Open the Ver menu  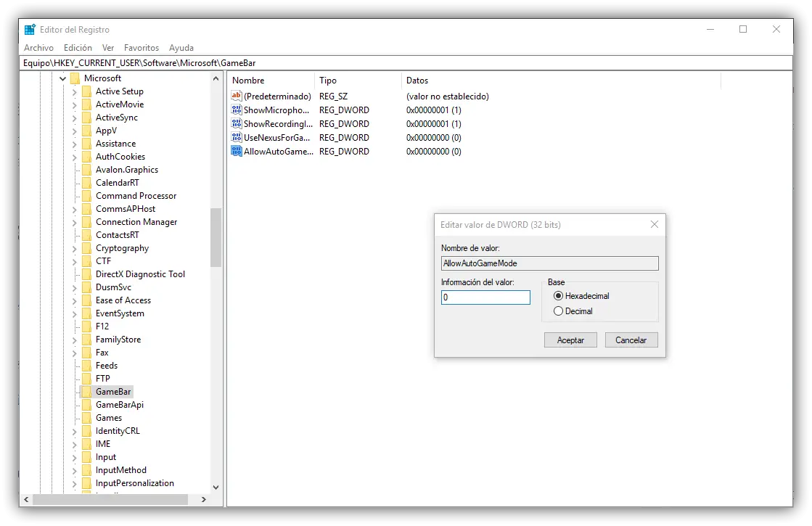[107, 48]
